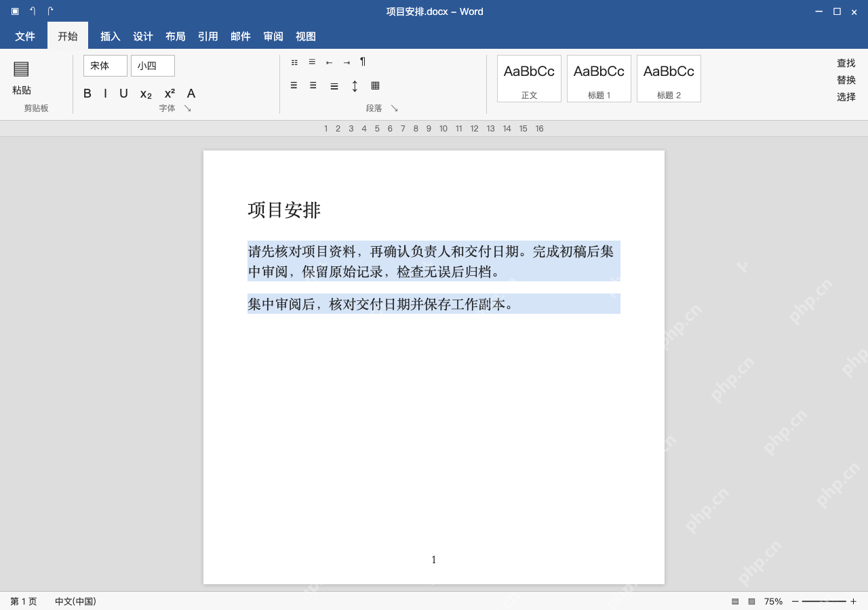Zoom out with the minus button
The image size is (868, 610).
[x=795, y=601]
